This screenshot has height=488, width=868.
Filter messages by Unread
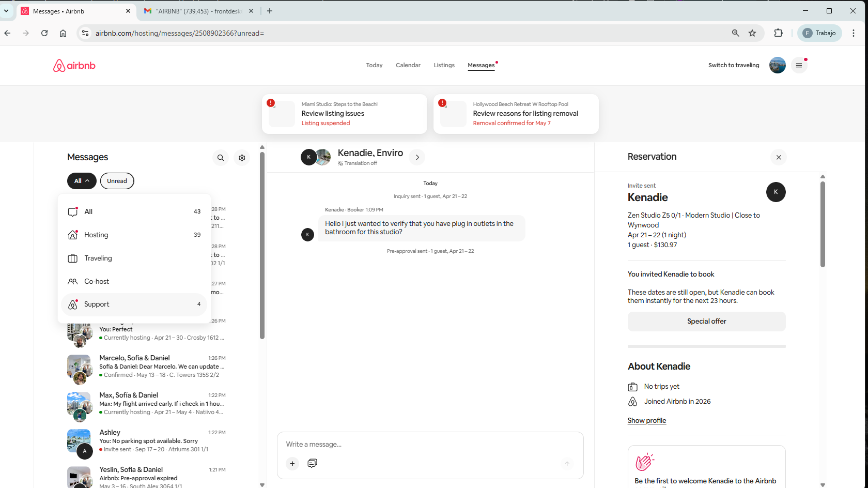(x=117, y=181)
